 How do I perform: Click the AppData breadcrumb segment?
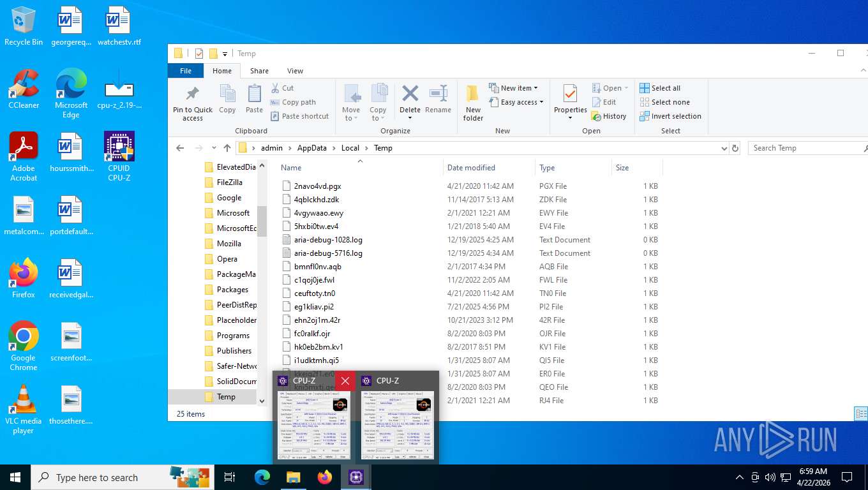pyautogui.click(x=311, y=148)
